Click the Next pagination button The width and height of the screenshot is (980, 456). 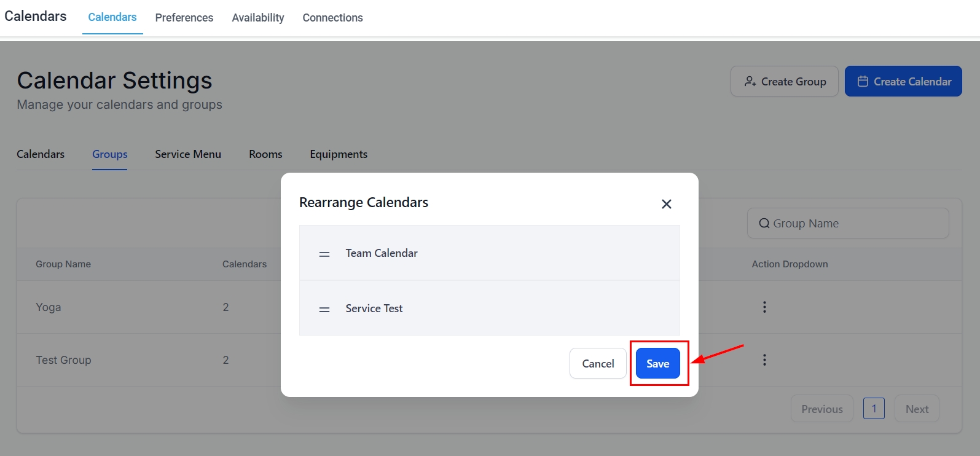click(x=916, y=409)
